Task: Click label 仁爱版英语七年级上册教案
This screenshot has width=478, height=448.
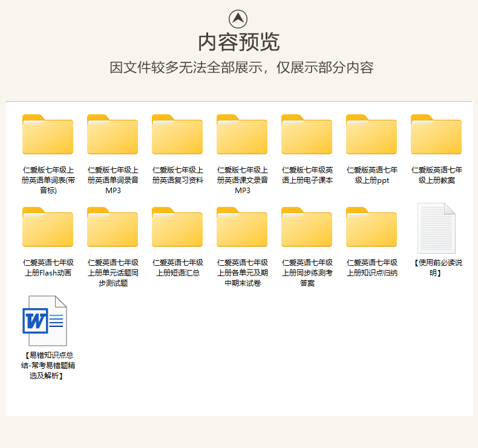Action: [x=437, y=175]
